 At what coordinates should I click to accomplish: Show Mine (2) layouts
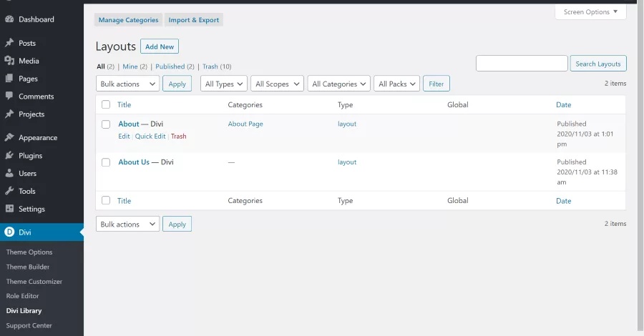[135, 66]
